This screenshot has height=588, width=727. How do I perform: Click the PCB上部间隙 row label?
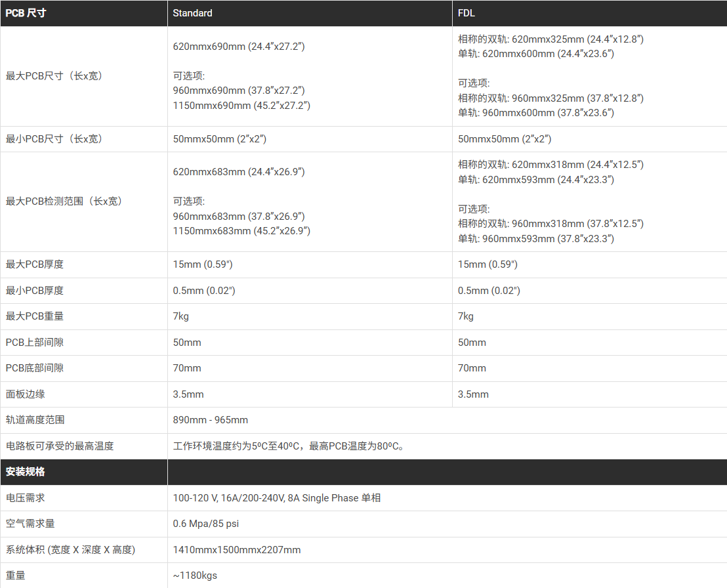click(35, 343)
